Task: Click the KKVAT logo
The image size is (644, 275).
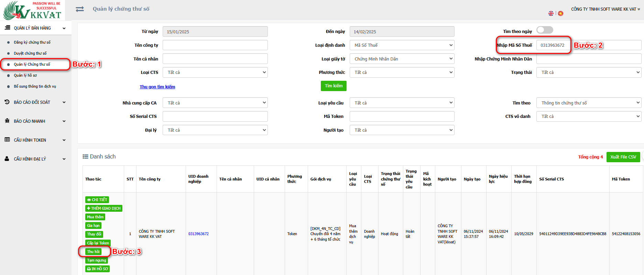Action: tap(32, 10)
